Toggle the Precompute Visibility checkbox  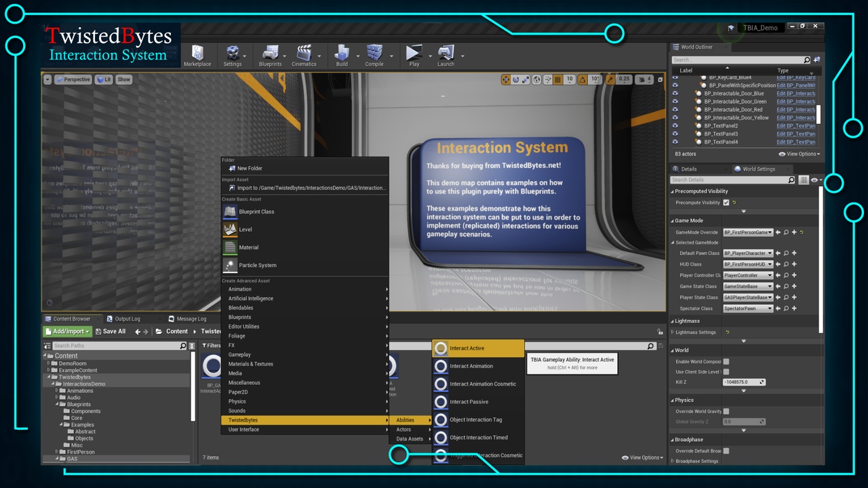726,203
